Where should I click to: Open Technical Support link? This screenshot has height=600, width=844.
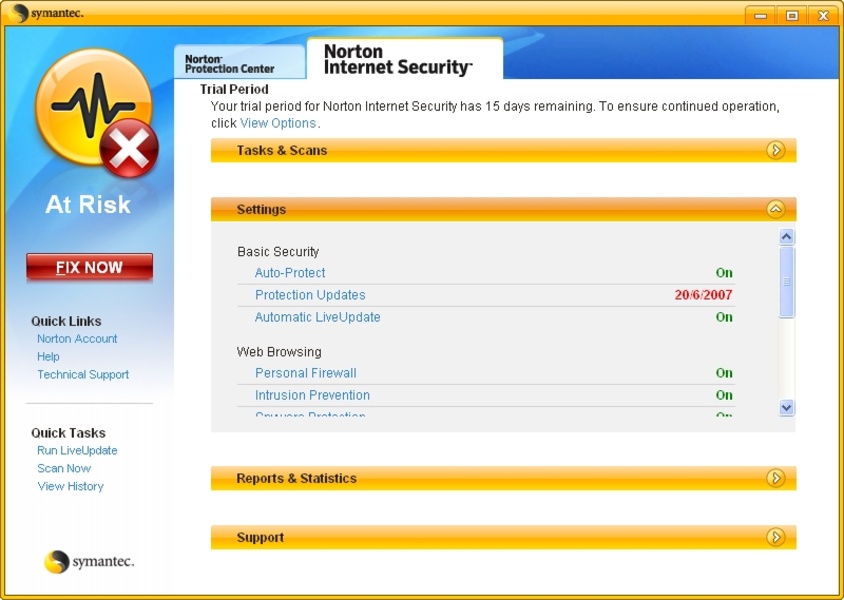[x=83, y=375]
